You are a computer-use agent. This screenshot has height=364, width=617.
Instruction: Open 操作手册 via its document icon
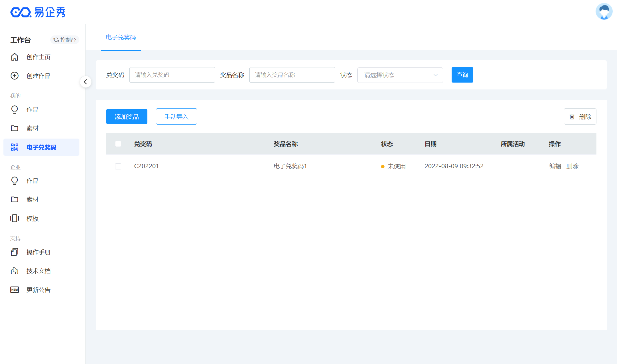[15, 252]
